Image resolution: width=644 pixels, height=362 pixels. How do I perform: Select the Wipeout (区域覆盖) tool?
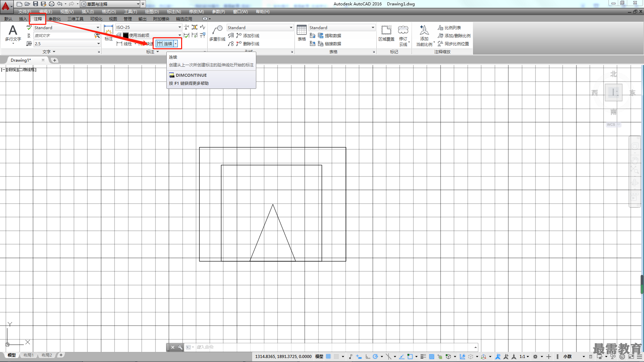[386, 33]
